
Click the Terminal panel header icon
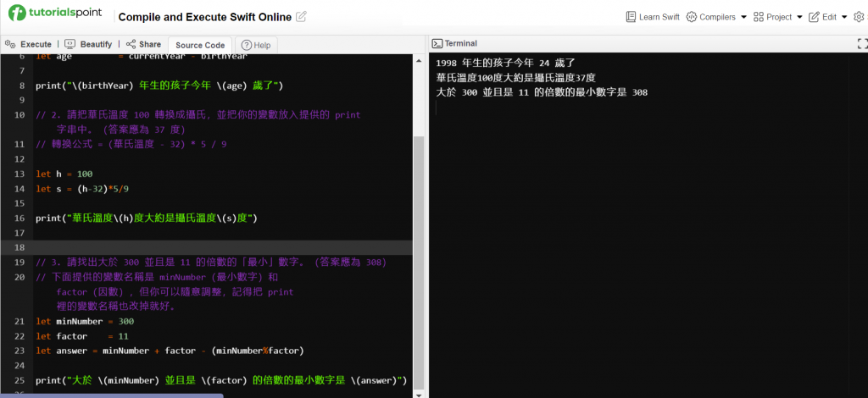coord(437,43)
